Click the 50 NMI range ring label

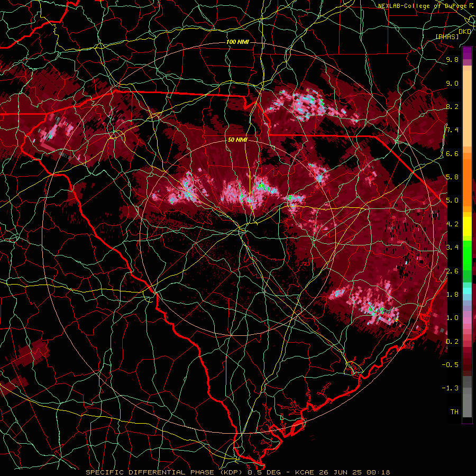click(237, 140)
